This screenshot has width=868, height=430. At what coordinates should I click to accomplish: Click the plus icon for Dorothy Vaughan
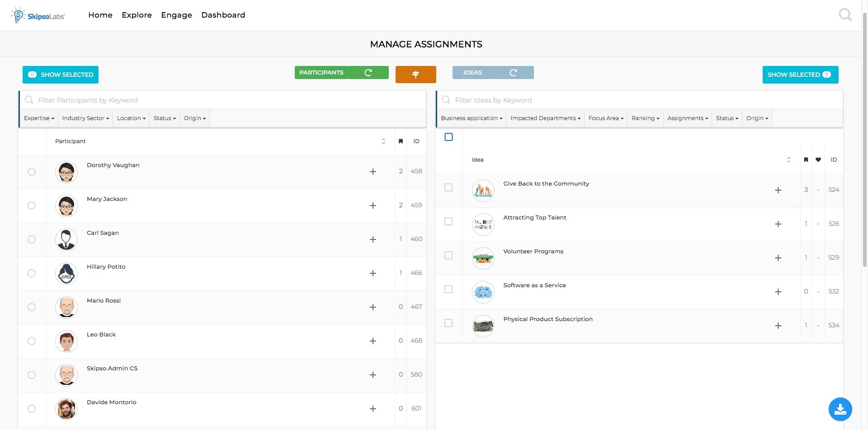[x=373, y=172]
